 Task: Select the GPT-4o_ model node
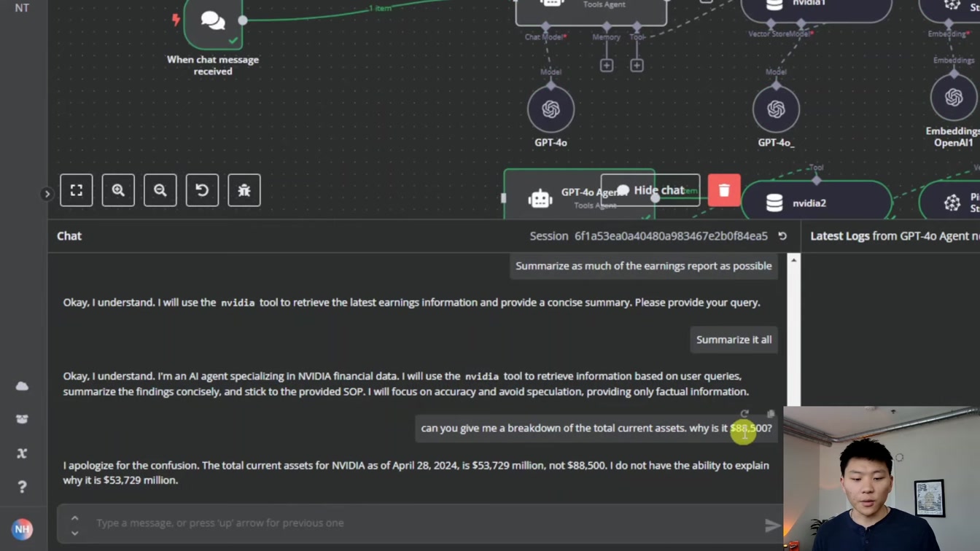(776, 109)
